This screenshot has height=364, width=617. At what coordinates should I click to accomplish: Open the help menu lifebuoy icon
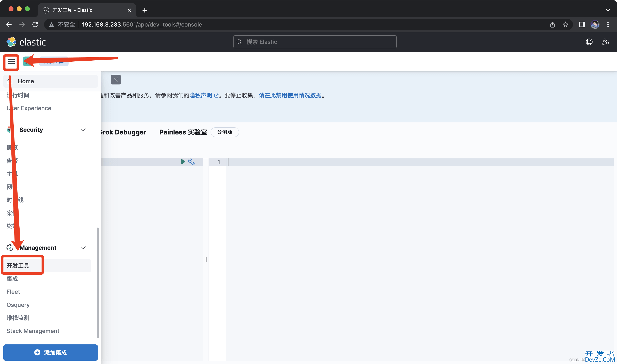pyautogui.click(x=589, y=42)
